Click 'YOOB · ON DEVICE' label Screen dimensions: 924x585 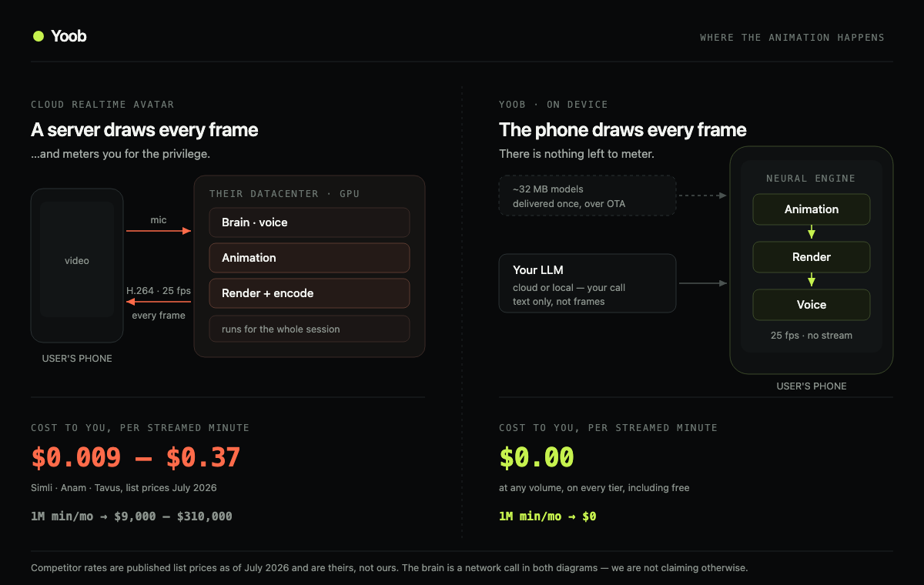(554, 104)
